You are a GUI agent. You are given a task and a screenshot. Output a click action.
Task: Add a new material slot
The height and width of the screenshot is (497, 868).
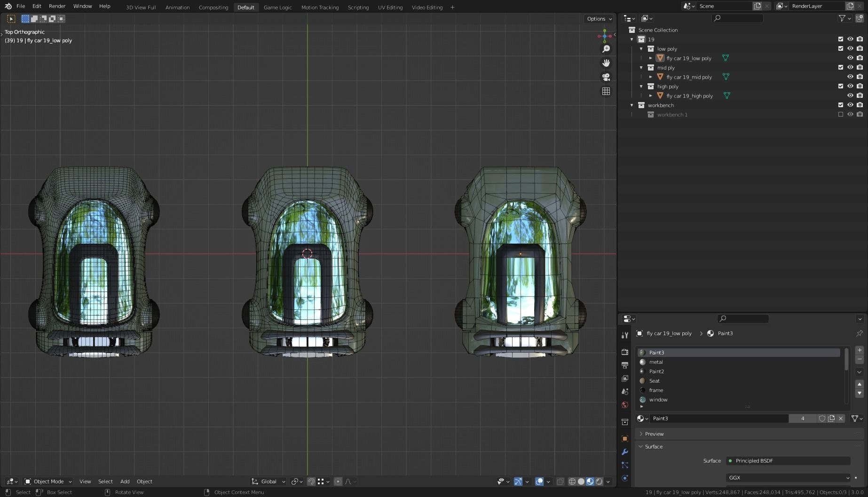[x=859, y=350]
